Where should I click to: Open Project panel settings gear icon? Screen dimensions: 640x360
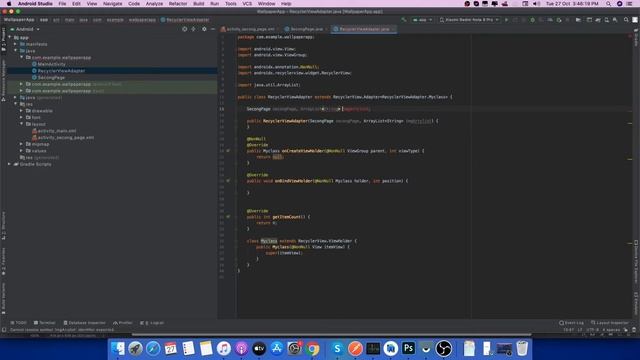[204, 29]
